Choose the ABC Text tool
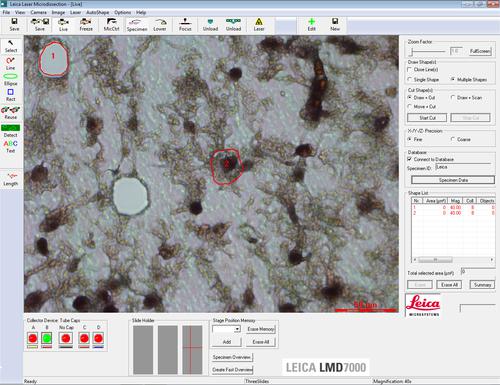Screen dimensions: 500x385 (11, 147)
